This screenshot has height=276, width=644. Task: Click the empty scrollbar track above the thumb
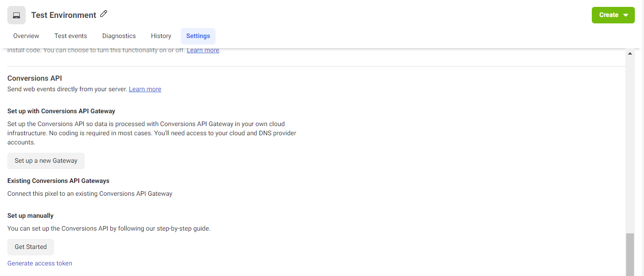coord(630,144)
